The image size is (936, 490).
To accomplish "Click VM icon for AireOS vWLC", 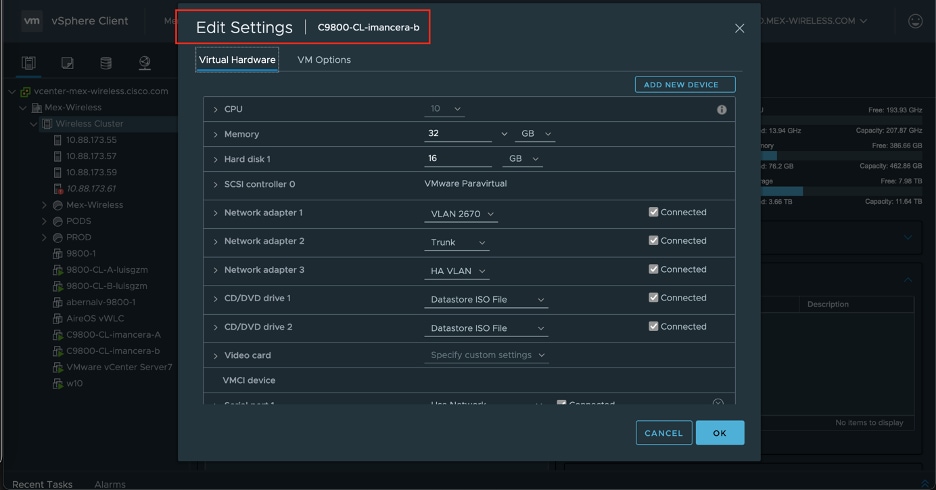I will (x=58, y=319).
